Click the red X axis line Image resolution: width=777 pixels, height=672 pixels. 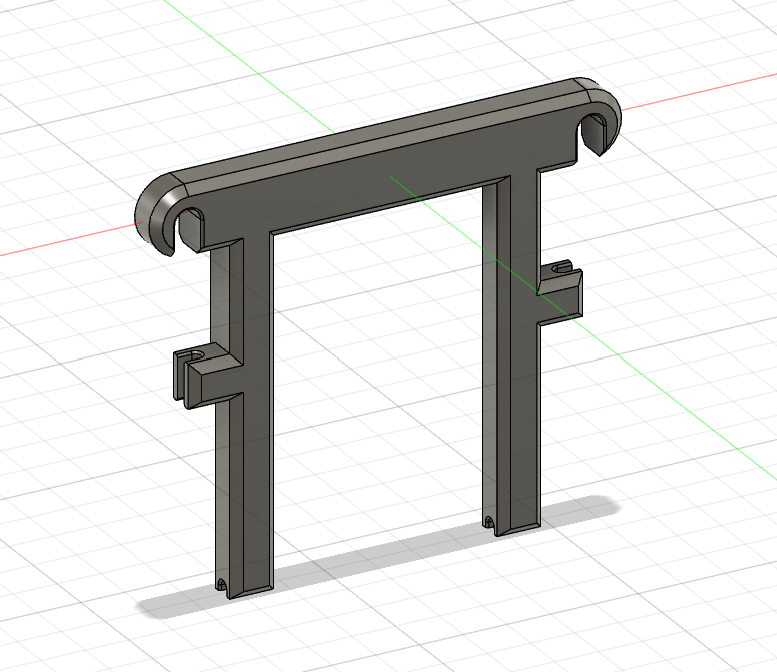tap(60, 246)
